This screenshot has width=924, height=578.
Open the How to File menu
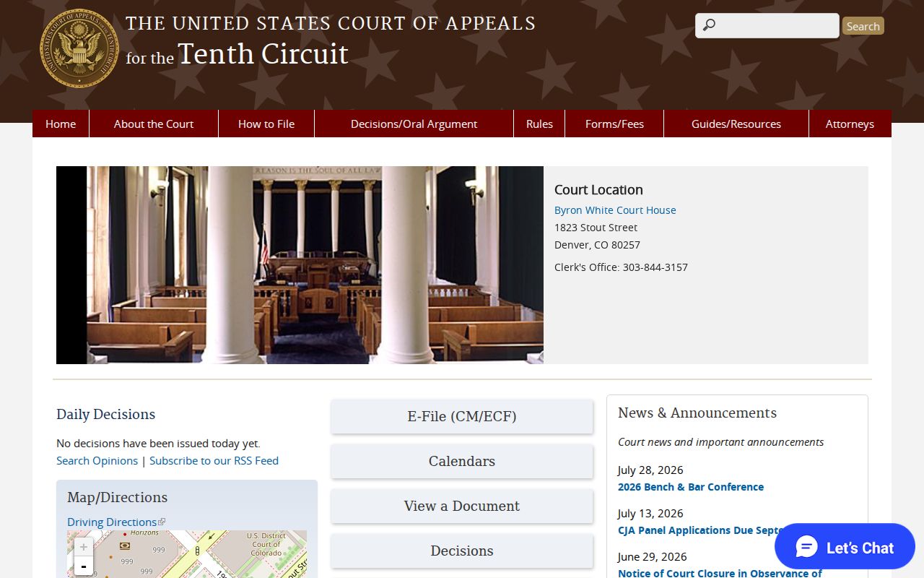(266, 124)
